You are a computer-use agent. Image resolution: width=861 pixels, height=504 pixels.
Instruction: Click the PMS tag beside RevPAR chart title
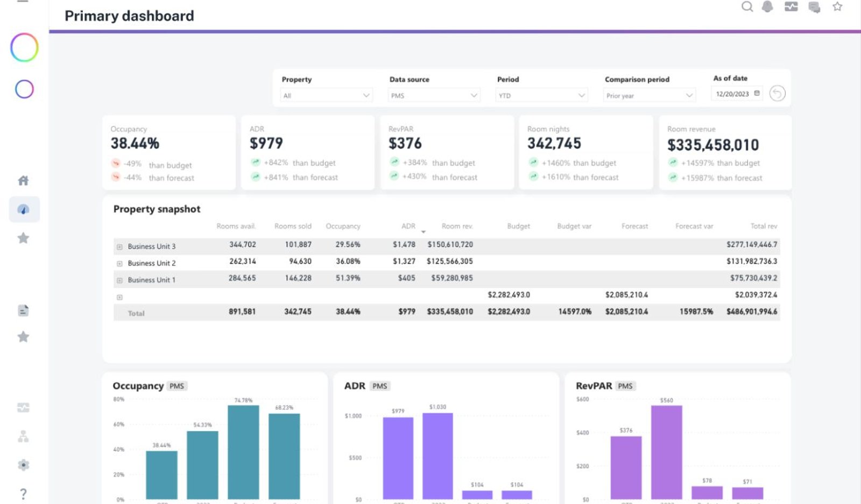click(625, 386)
